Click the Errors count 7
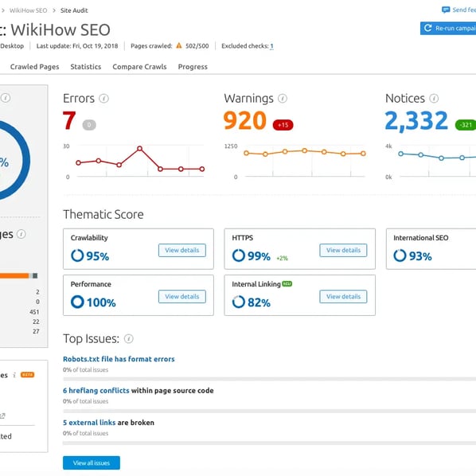The height and width of the screenshot is (476, 476). click(69, 120)
